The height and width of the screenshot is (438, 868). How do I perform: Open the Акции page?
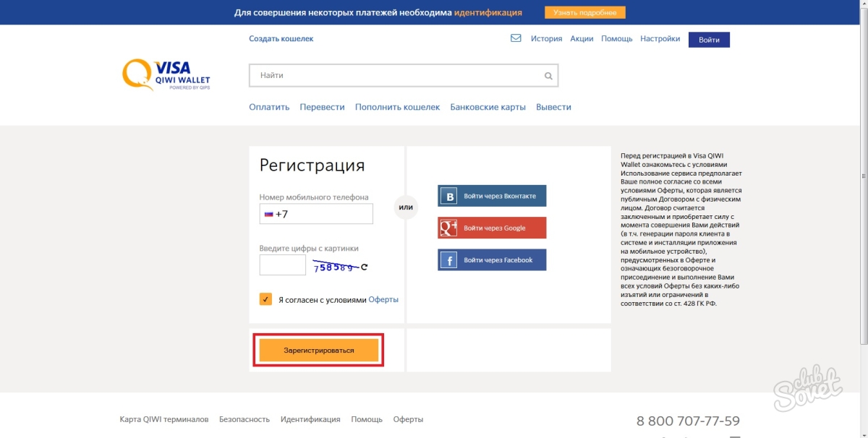(582, 39)
